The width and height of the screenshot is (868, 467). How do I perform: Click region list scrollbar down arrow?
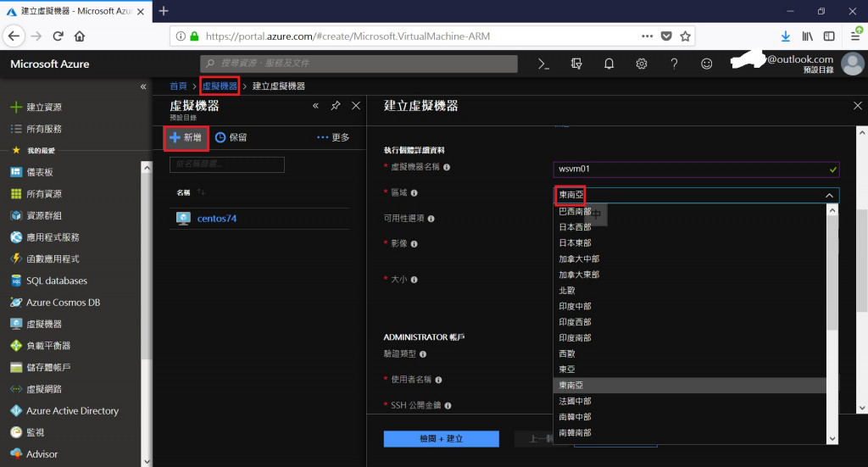832,439
